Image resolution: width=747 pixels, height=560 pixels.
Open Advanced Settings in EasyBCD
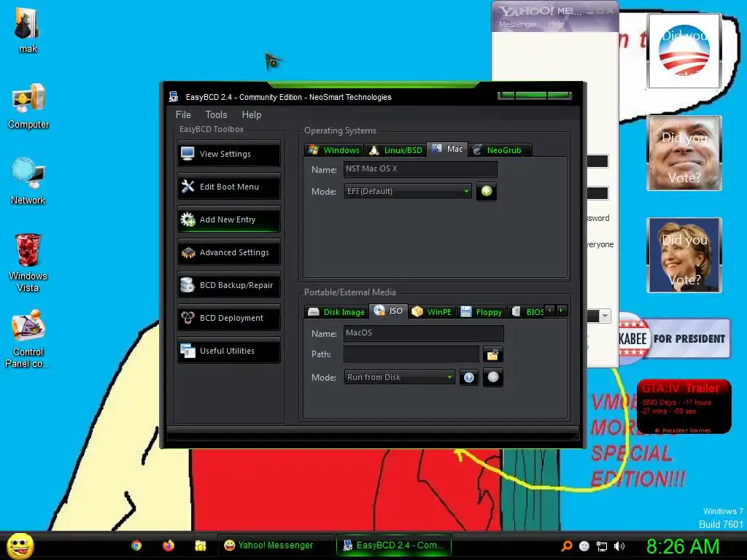pyautogui.click(x=229, y=252)
